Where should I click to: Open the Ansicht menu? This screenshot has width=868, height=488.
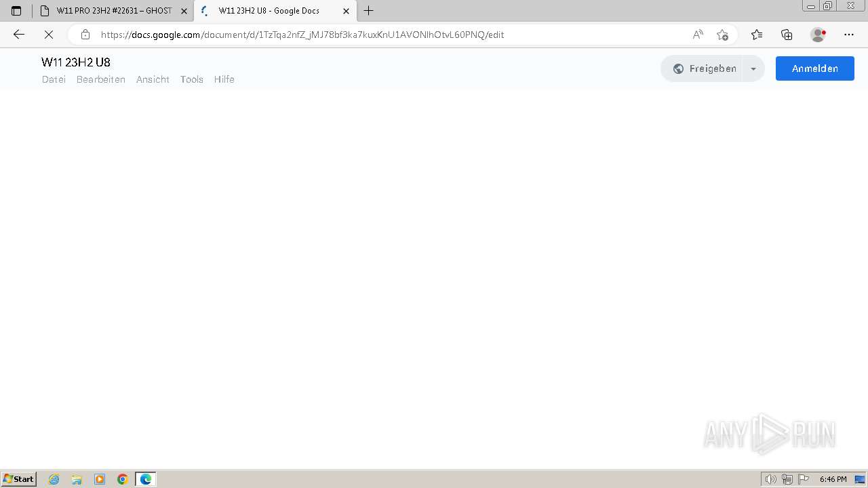[153, 79]
